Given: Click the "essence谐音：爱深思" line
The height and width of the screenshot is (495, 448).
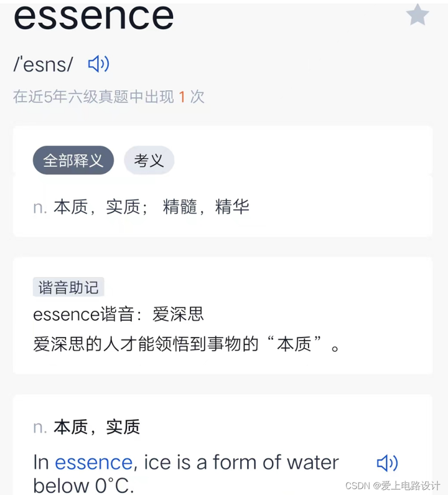Looking at the screenshot, I should pos(118,314).
